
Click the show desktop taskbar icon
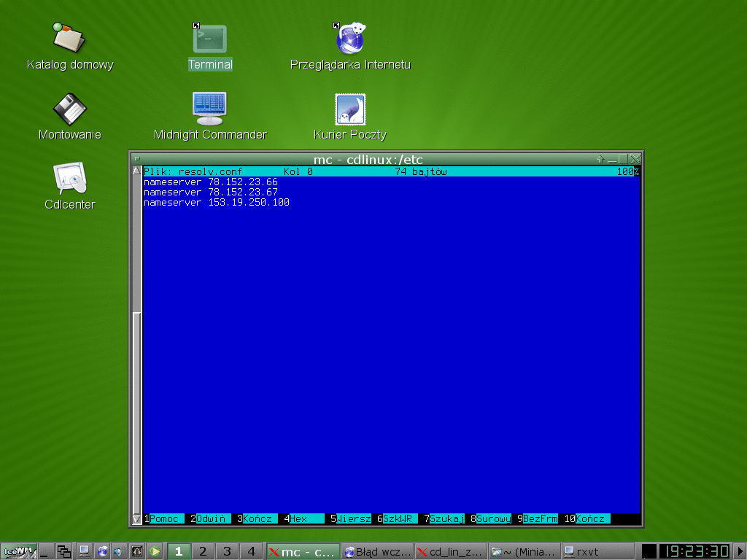click(x=47, y=552)
